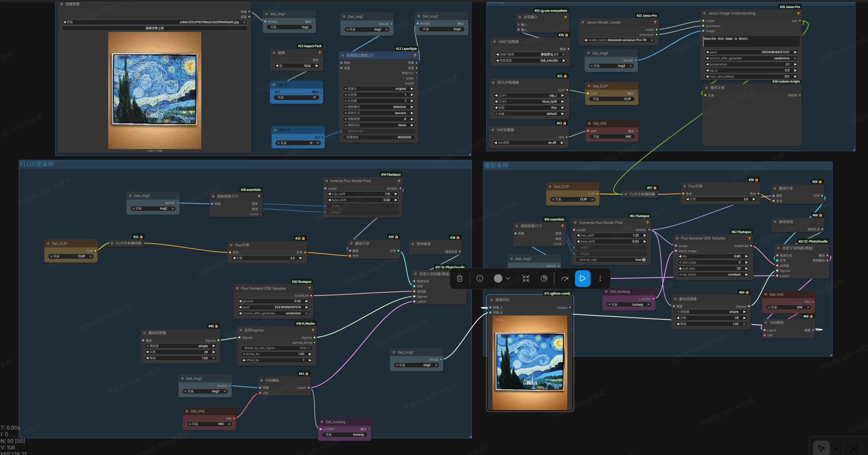Collapse the 双CLIP加载器 node via its dot

click(x=493, y=82)
